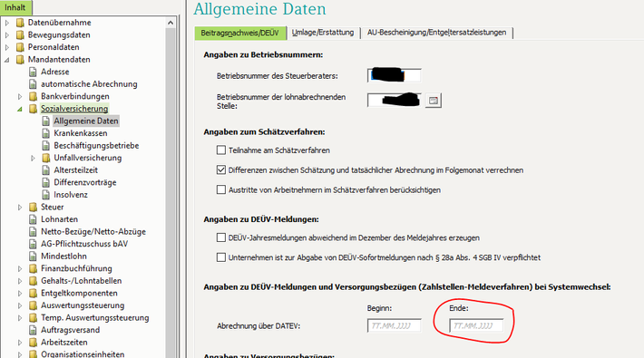Expand the Bankverbindungen tree node arrow

coord(20,96)
